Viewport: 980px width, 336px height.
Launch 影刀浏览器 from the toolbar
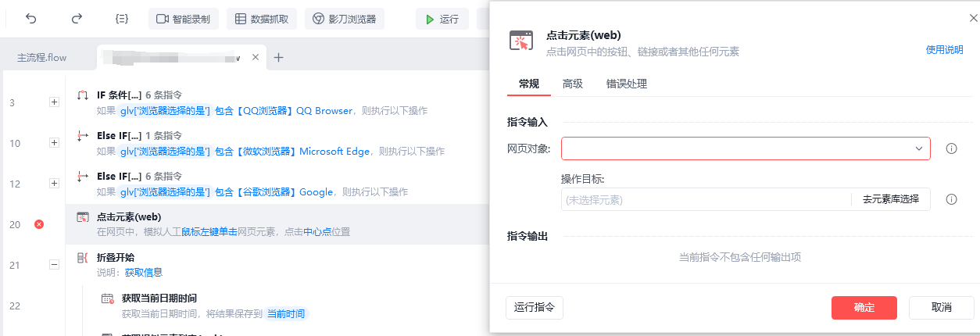345,19
